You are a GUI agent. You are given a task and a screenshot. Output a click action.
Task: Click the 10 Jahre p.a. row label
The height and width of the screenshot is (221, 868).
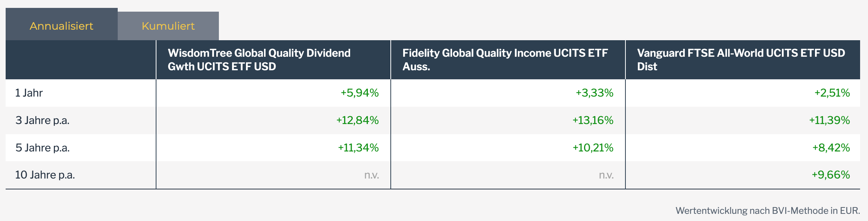tap(45, 175)
